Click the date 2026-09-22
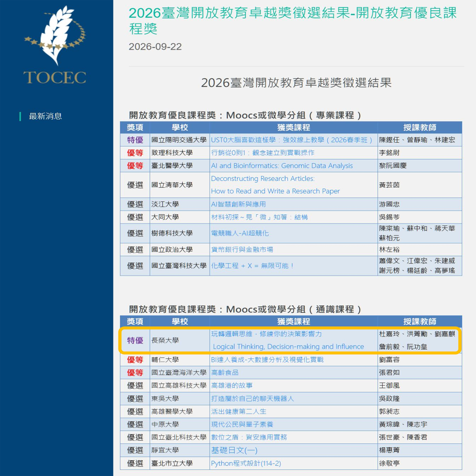 point(155,46)
